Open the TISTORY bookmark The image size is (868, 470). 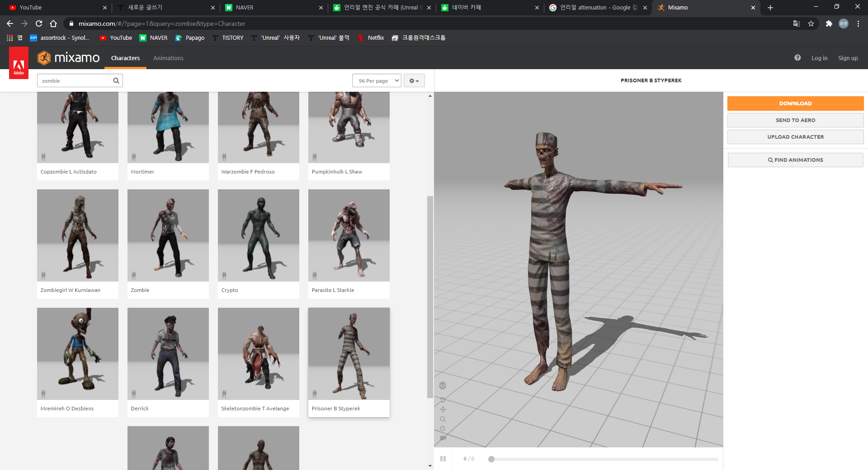pos(228,38)
